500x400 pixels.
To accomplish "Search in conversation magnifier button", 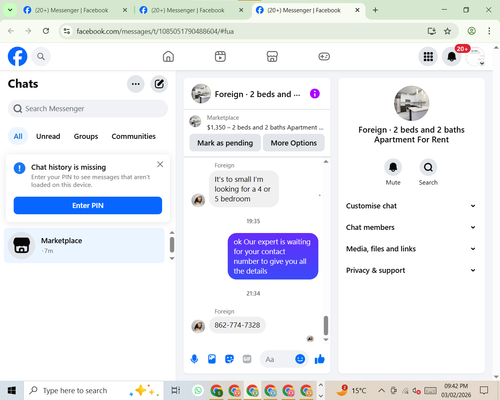I will pyautogui.click(x=428, y=167).
